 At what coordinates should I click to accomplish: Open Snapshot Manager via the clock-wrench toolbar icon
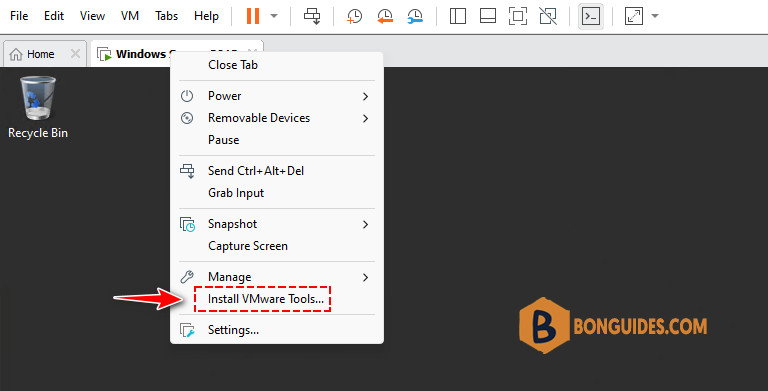[415, 16]
